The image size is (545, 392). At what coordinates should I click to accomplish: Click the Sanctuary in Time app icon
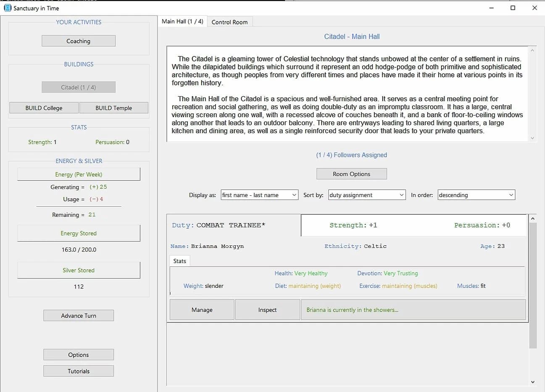click(8, 8)
